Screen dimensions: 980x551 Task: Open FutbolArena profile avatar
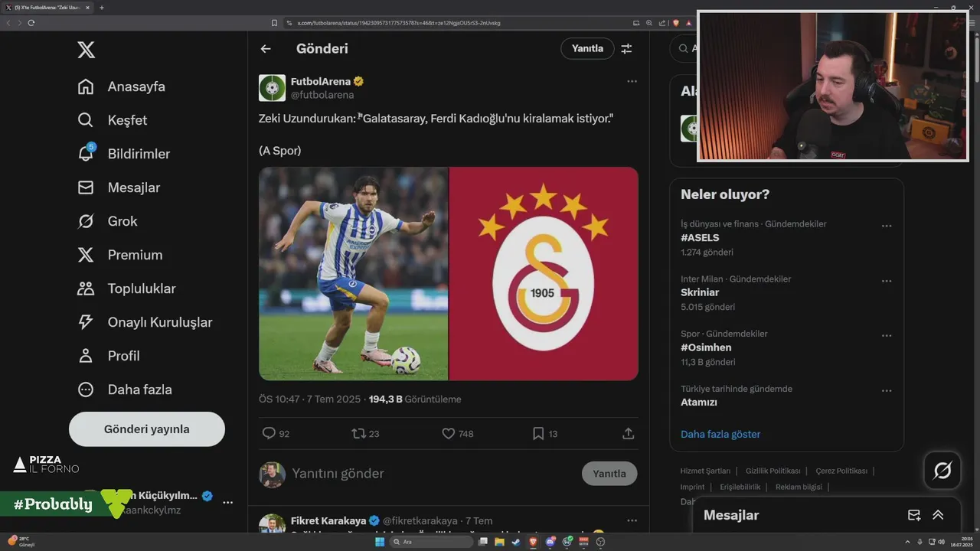[x=272, y=88]
